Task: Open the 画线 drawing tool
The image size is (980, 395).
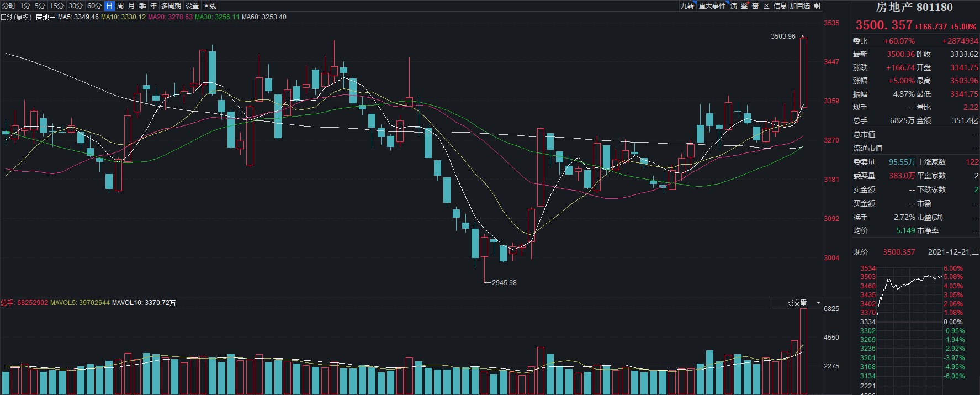Action: [x=210, y=6]
